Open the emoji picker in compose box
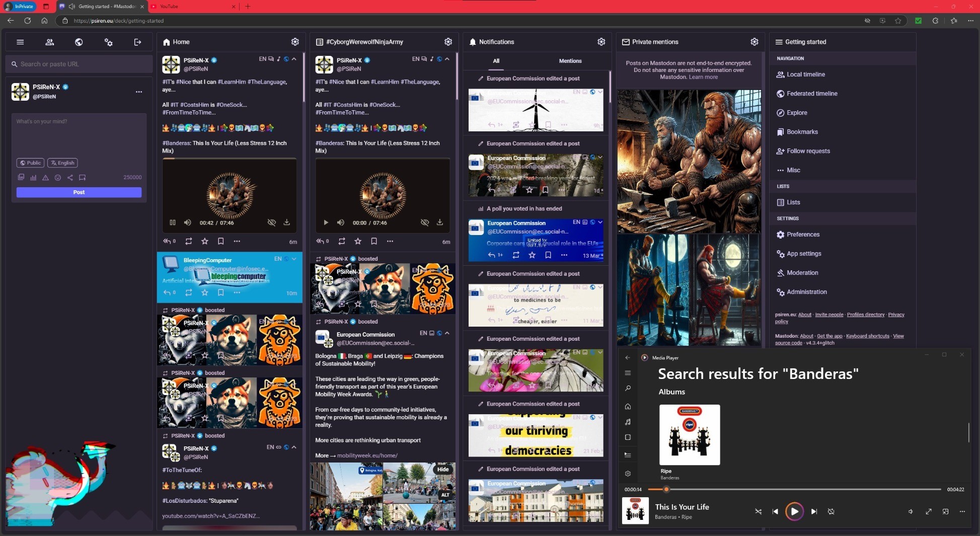 (58, 177)
